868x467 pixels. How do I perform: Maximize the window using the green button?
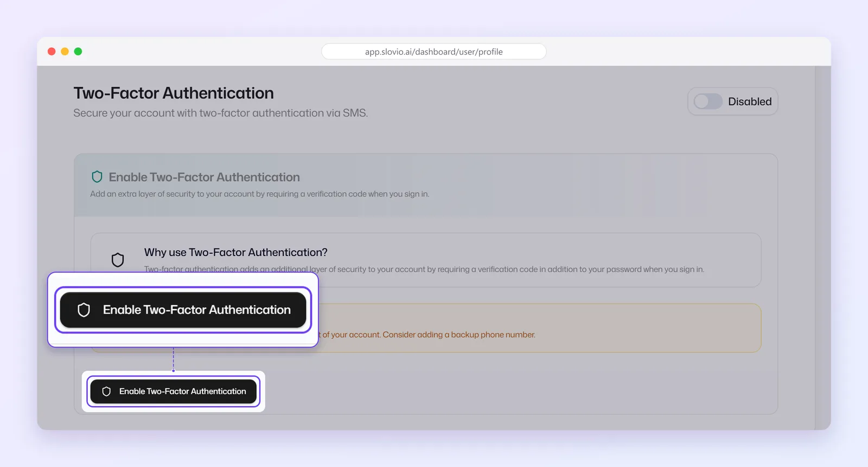(78, 52)
